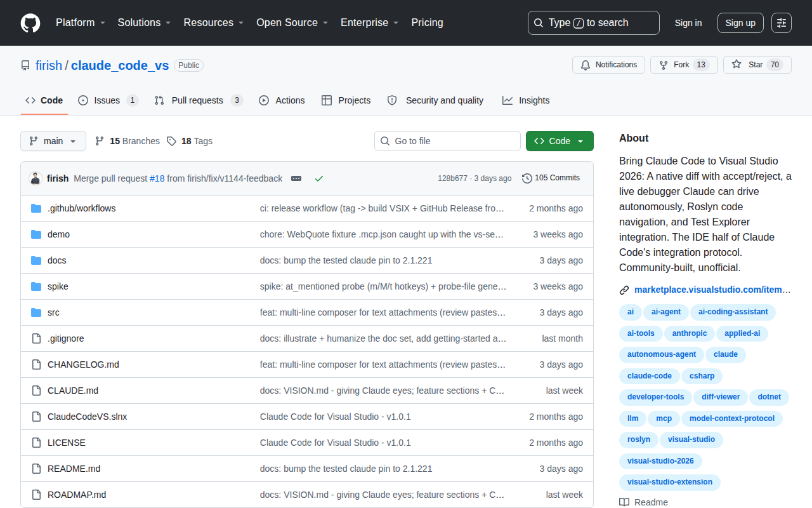The height and width of the screenshot is (508, 812).
Task: Switch to the Actions tab
Action: (282, 100)
